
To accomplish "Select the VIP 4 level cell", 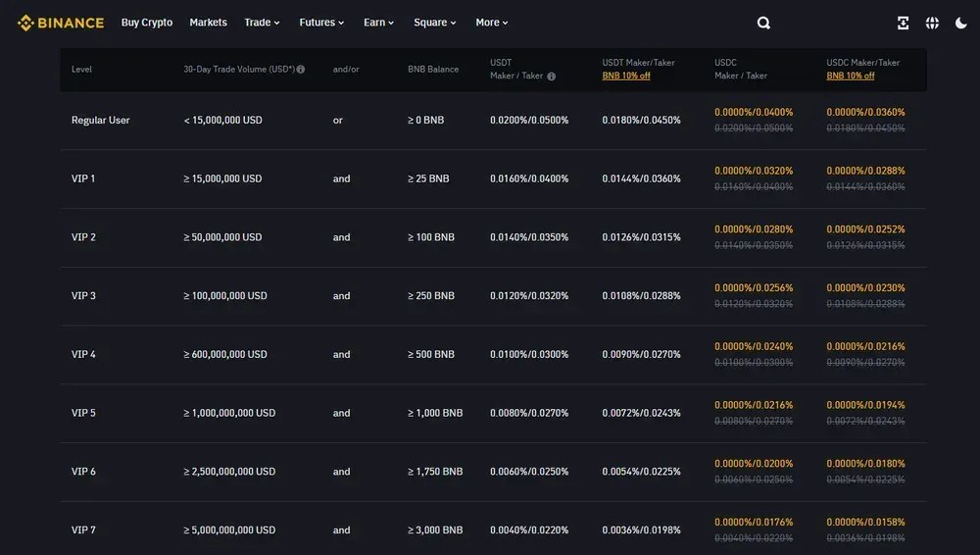I will coord(83,354).
